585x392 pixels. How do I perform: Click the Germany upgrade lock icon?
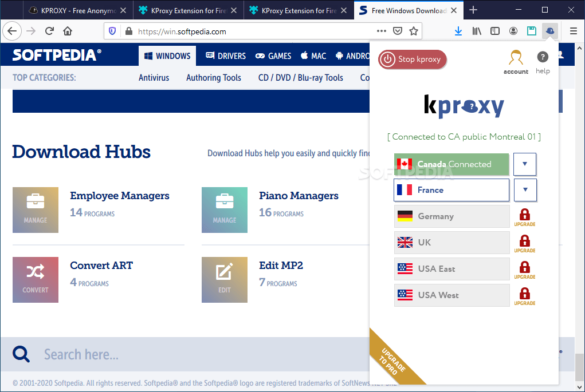[525, 217]
